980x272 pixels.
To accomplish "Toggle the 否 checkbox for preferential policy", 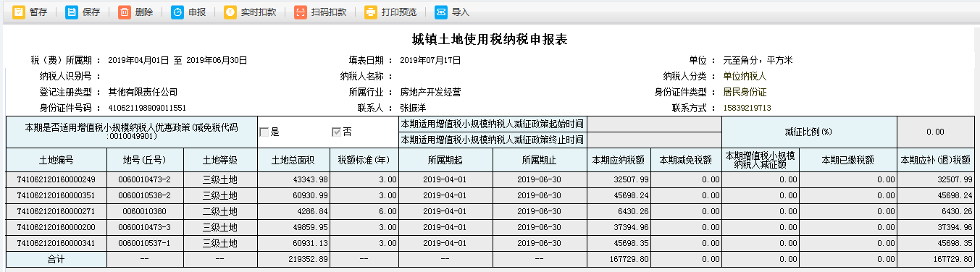I will tap(336, 132).
